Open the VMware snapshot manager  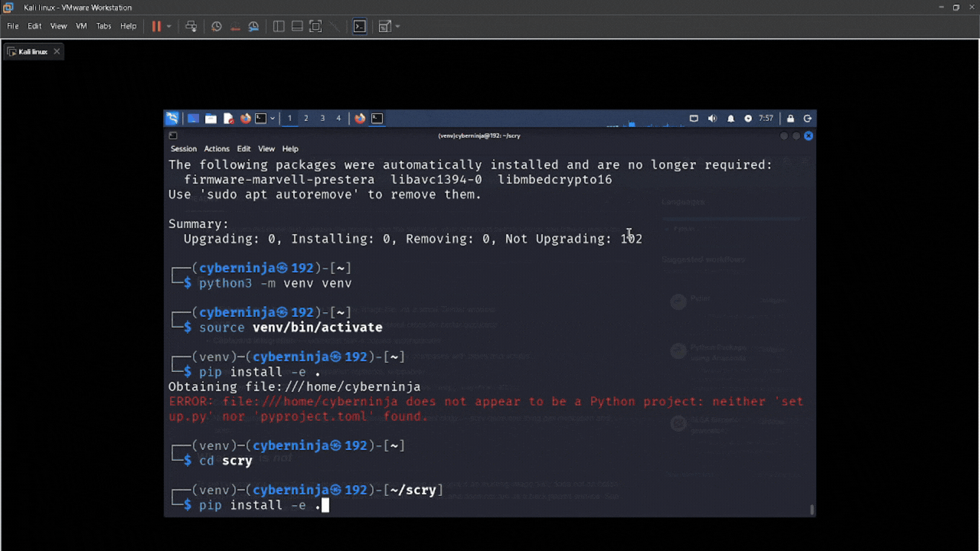coord(253,26)
